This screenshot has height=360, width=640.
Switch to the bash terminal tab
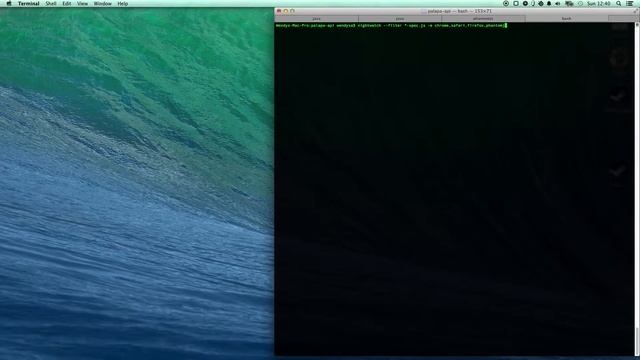click(567, 18)
